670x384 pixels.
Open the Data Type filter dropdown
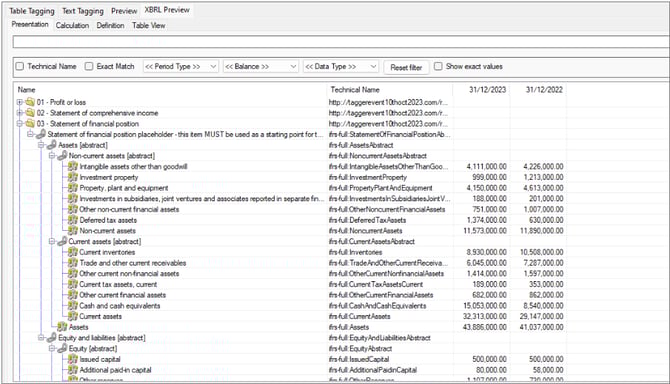tap(341, 67)
